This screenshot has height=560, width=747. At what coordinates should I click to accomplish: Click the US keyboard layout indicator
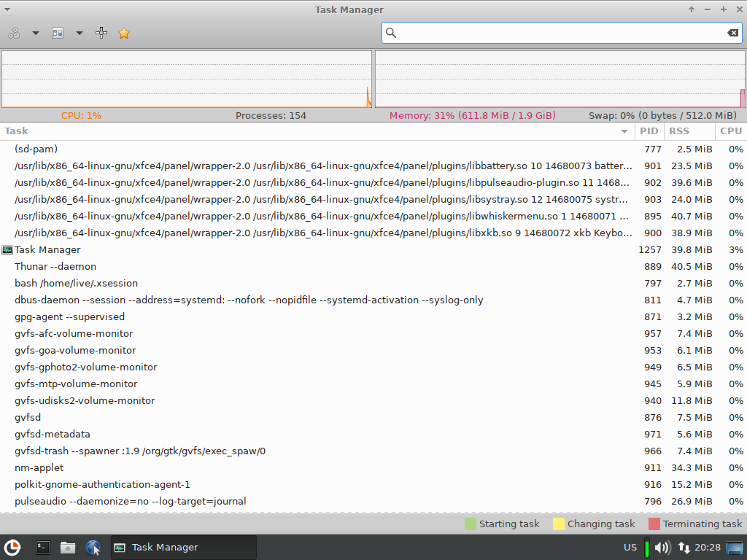click(x=630, y=547)
